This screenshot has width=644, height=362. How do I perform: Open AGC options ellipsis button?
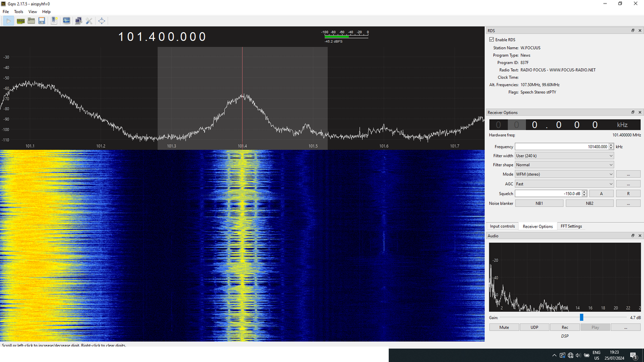628,184
